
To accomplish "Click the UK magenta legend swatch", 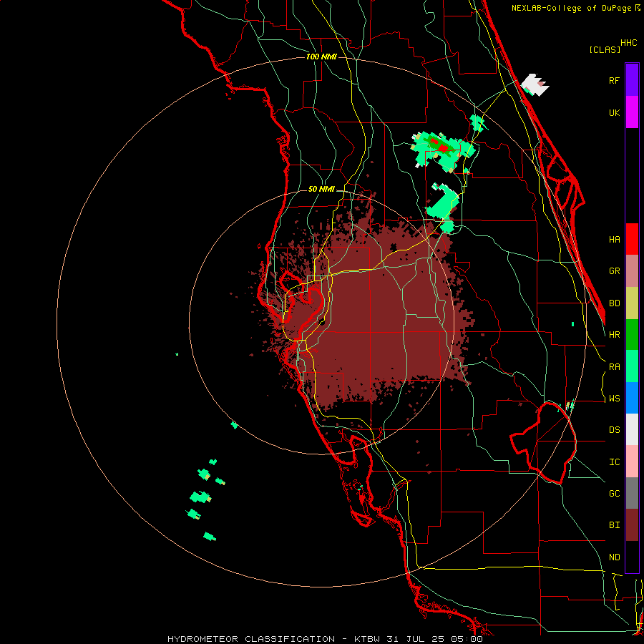I will click(x=632, y=112).
